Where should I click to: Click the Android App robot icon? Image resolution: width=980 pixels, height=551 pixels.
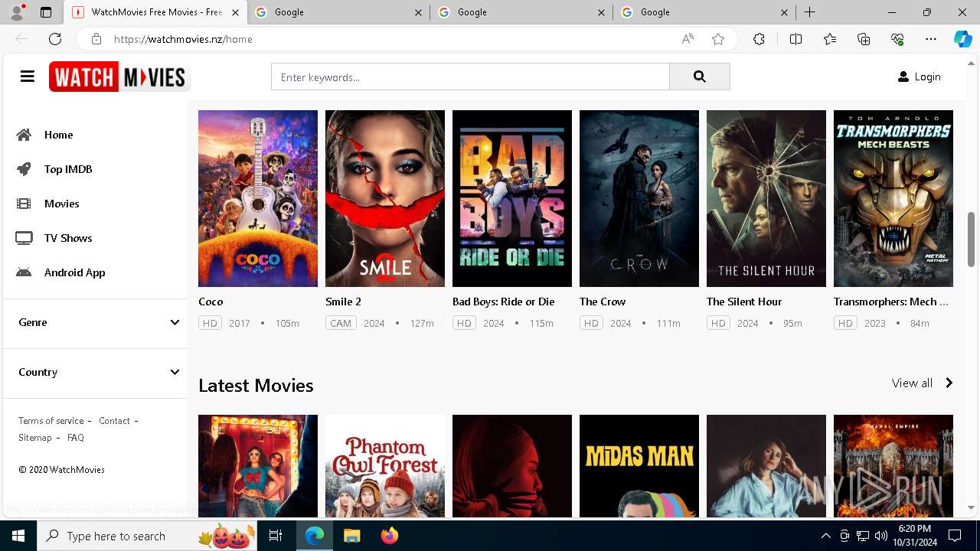(x=24, y=272)
